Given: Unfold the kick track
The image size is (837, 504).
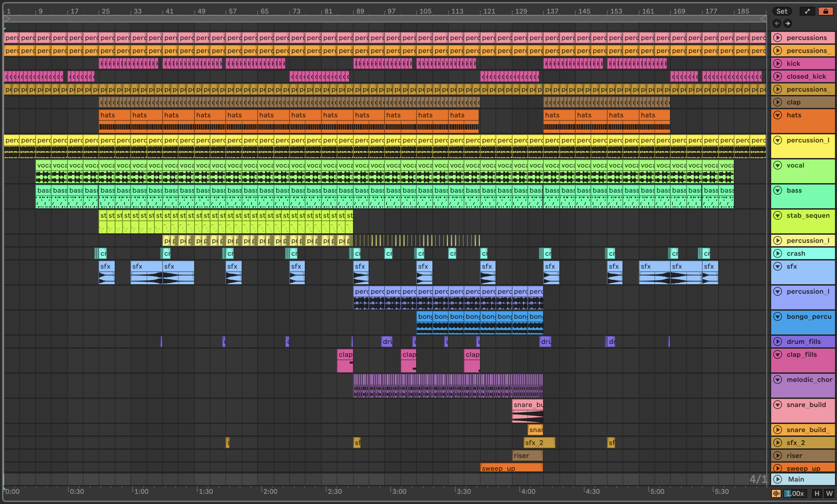Looking at the screenshot, I should pos(778,63).
